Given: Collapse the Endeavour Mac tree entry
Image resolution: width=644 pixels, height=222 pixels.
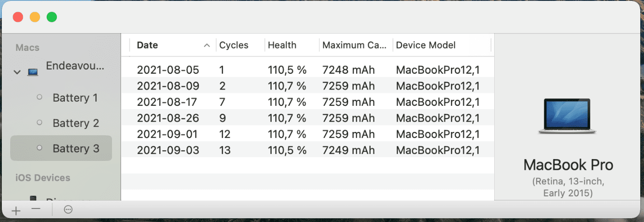Looking at the screenshot, I should 17,72.
